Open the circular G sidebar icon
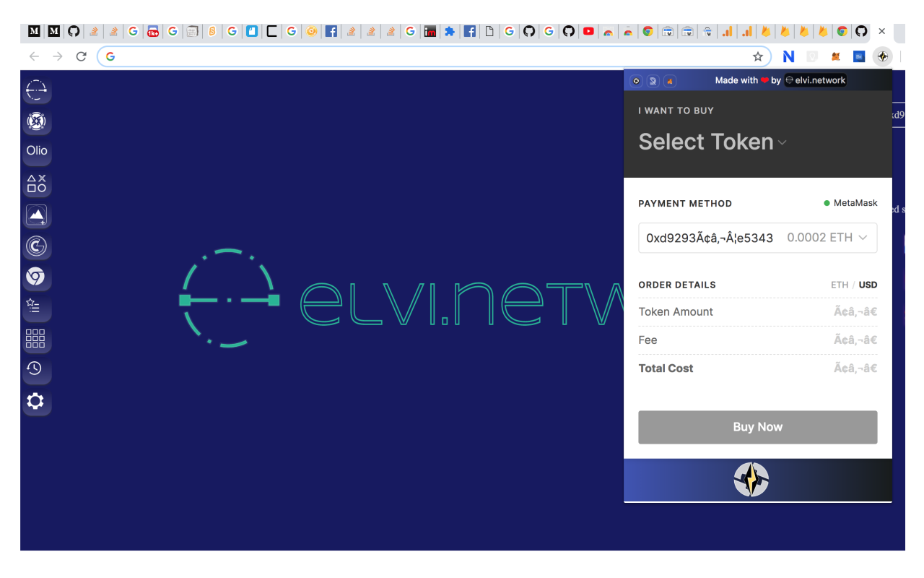The height and width of the screenshot is (578, 924). click(x=36, y=246)
